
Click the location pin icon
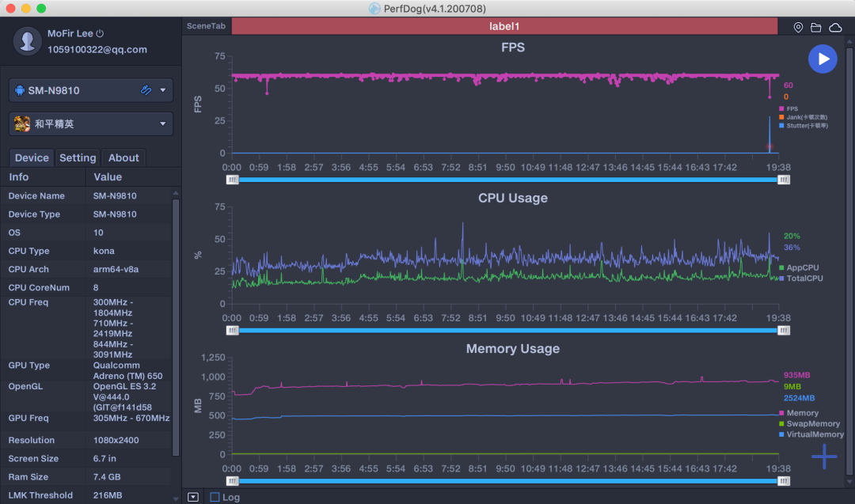tap(798, 27)
